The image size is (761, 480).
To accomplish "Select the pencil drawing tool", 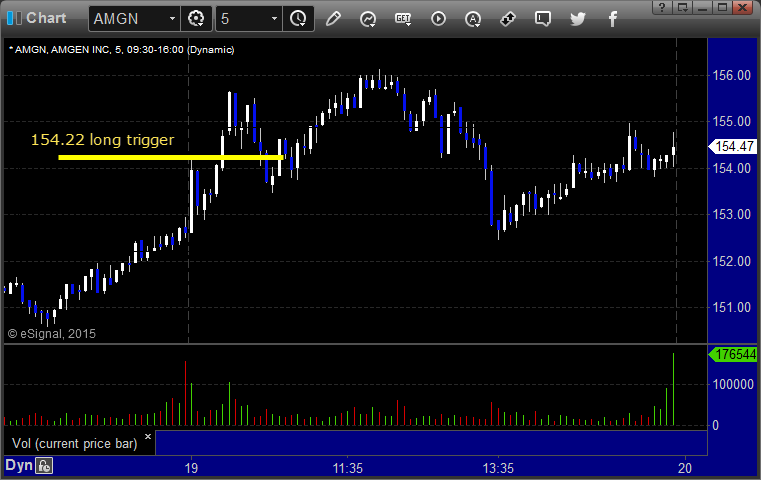I will (x=333, y=19).
